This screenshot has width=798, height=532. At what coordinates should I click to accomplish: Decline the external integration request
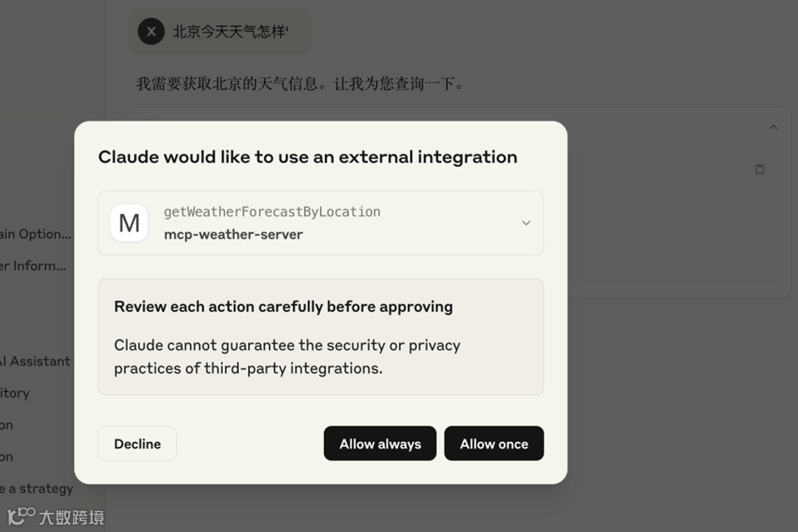pyautogui.click(x=137, y=444)
